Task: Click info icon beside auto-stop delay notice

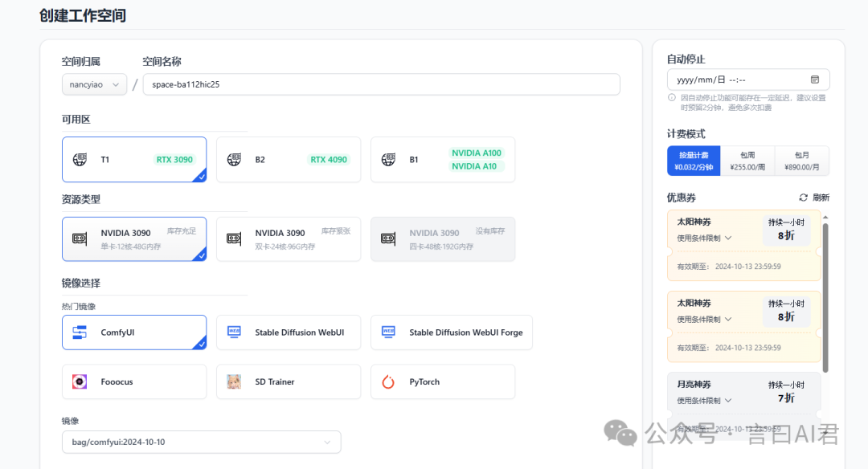Action: click(x=671, y=97)
